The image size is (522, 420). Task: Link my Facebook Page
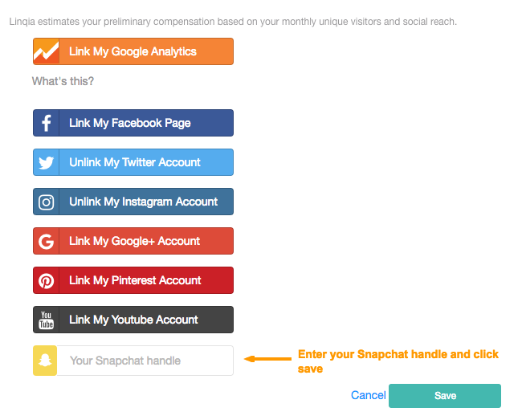[133, 123]
